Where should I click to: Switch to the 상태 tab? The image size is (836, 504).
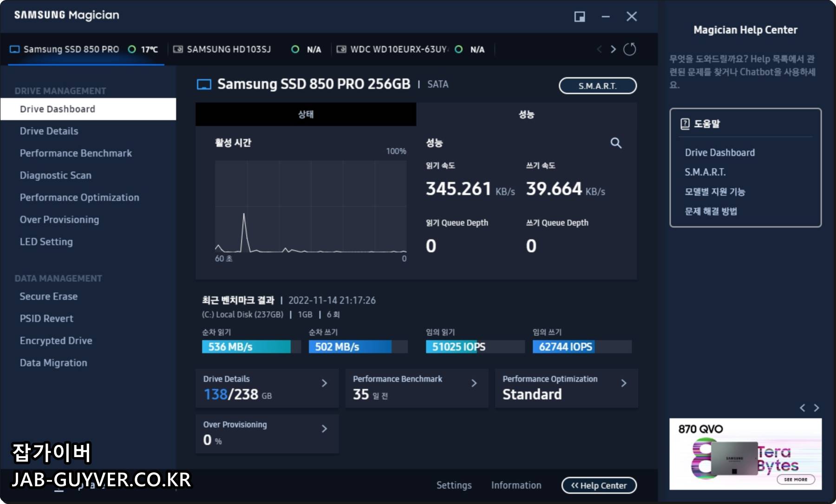tap(306, 114)
